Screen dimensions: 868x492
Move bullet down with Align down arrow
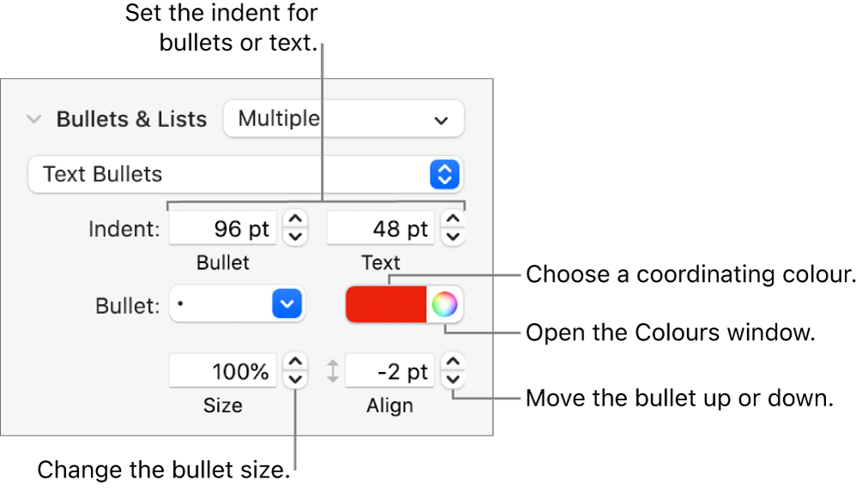pos(454,379)
